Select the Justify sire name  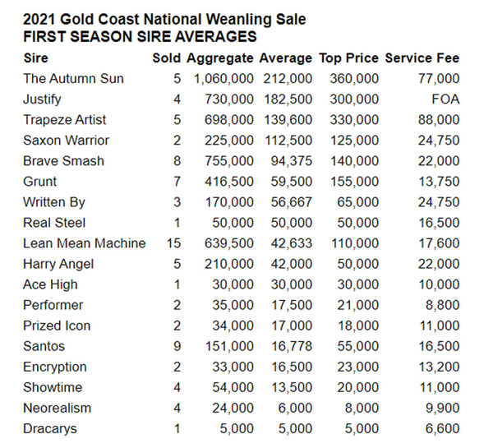[44, 99]
